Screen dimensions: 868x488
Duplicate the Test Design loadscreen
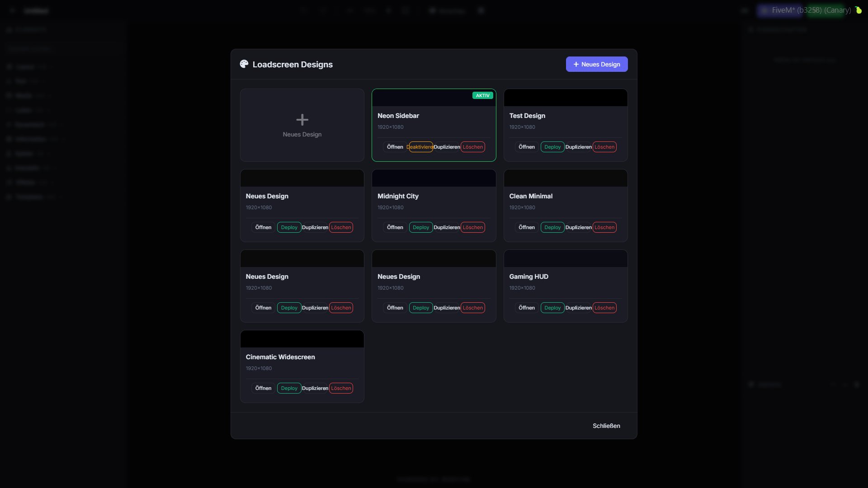coord(578,147)
